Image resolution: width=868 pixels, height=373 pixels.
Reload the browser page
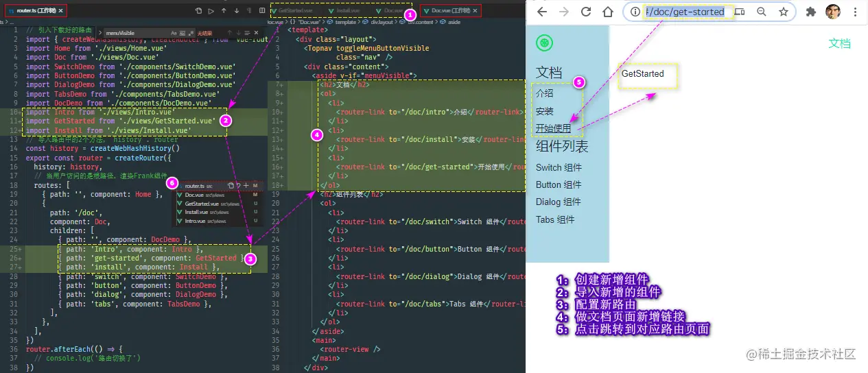[586, 12]
